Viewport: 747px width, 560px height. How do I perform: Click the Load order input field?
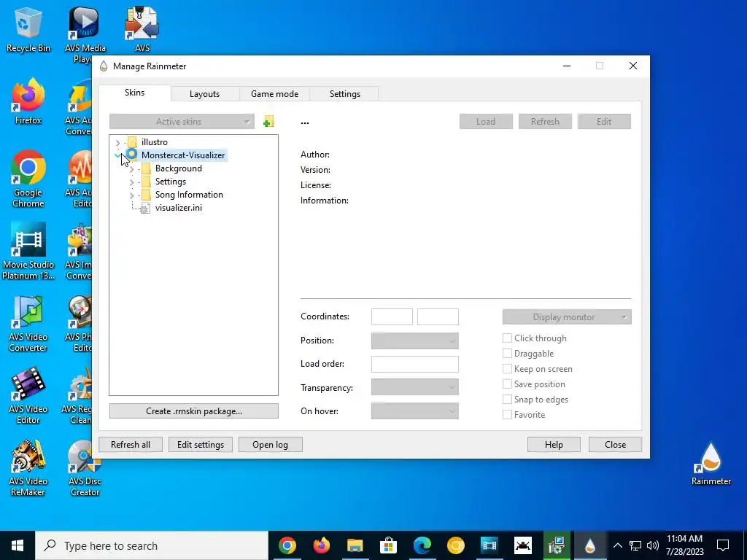pos(415,365)
